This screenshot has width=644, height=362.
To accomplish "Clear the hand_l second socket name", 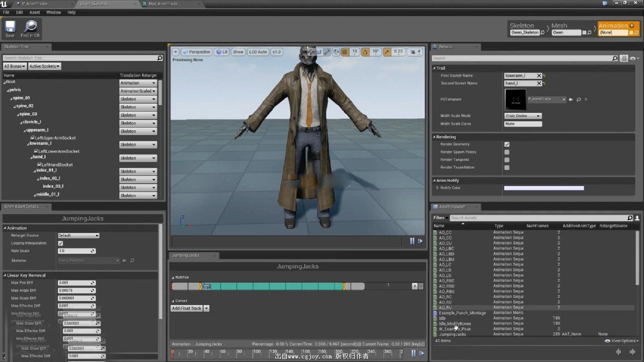I will [539, 83].
